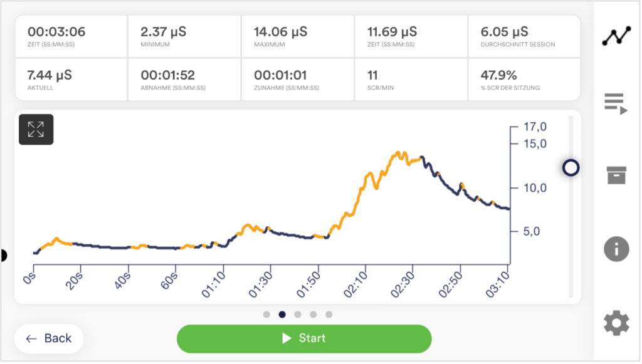Open the playlist queue icon in sidebar
Screen dimensions: 642x364
coord(616,104)
